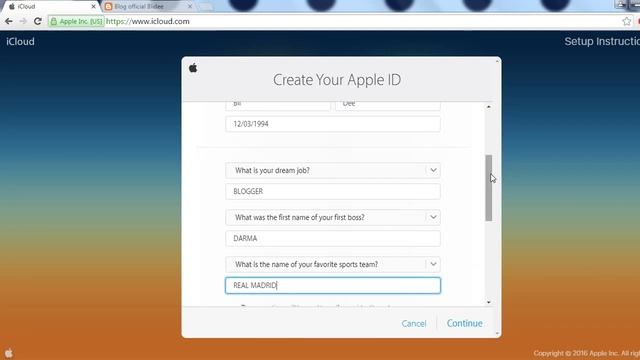
Task: Click the Apple logo in dialog header
Action: (193, 68)
